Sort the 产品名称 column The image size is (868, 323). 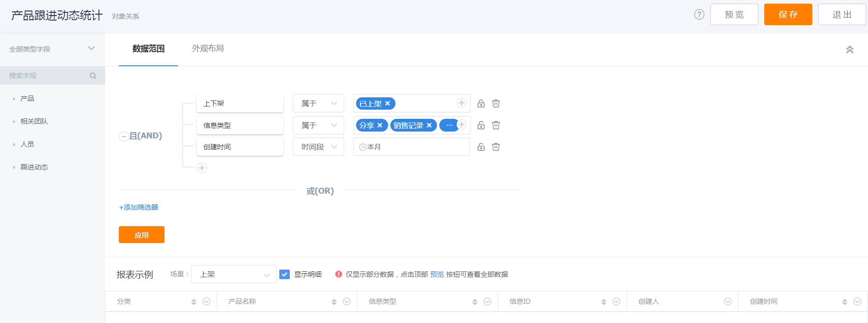334,302
